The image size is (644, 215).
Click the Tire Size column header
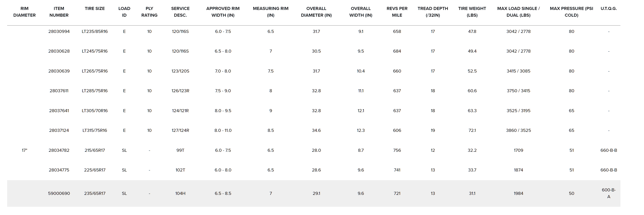click(x=95, y=8)
